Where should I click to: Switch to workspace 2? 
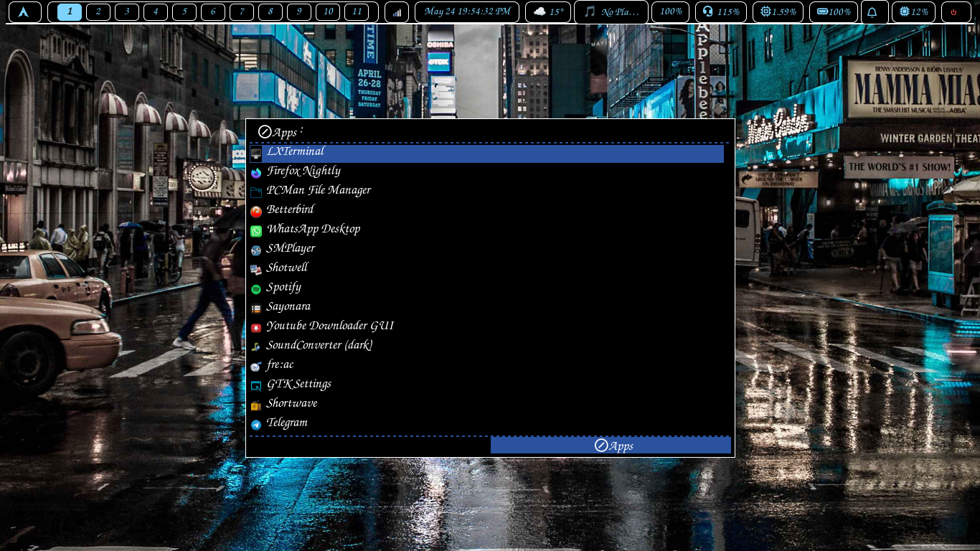98,11
